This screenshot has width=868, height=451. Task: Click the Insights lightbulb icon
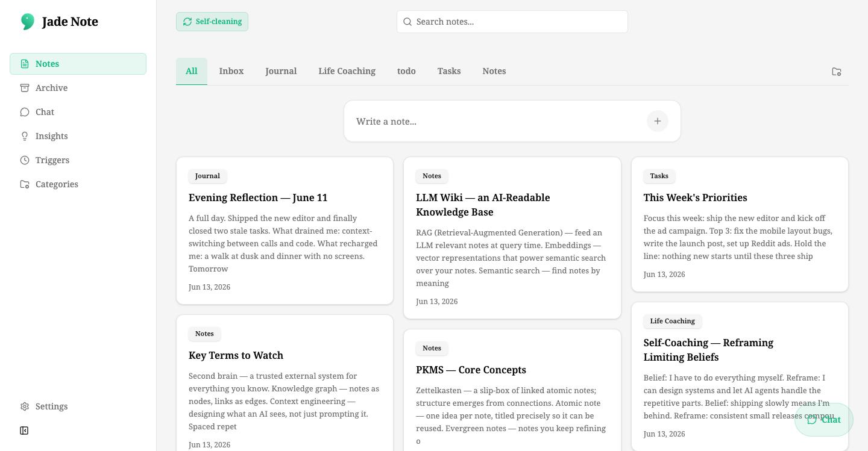tap(25, 136)
